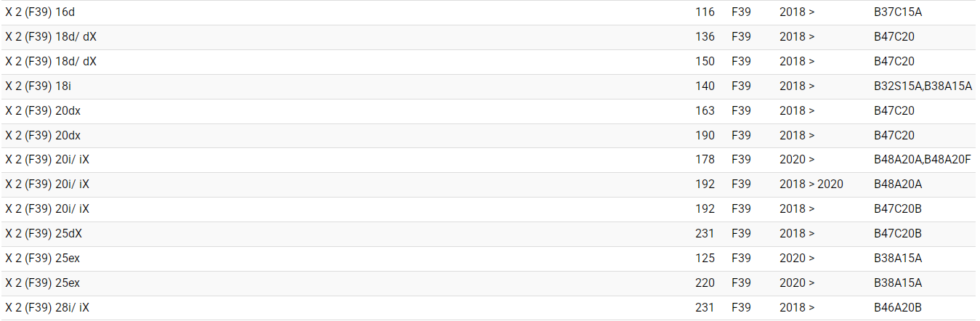Select the X 2 (F39) 28i/ iX row
This screenshot has width=980, height=321.
(47, 308)
